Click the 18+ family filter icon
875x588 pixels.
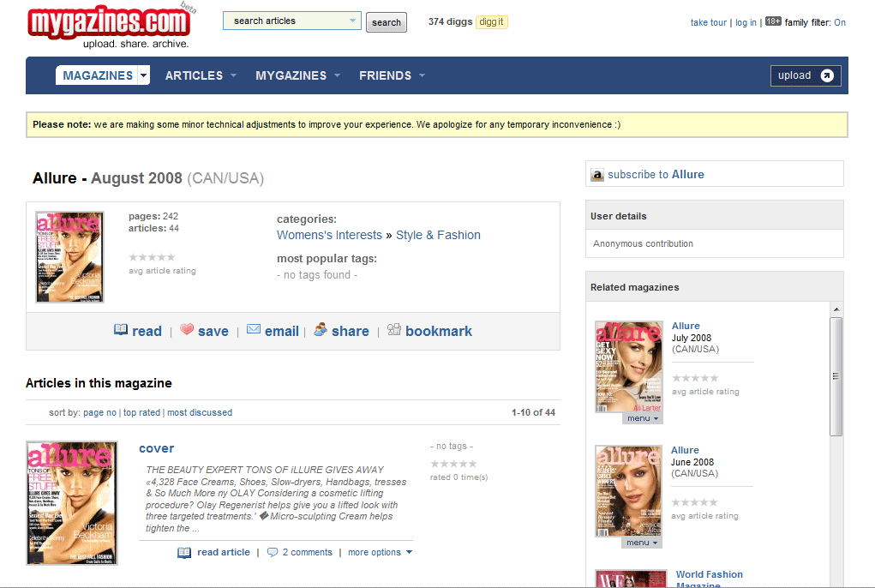[773, 21]
